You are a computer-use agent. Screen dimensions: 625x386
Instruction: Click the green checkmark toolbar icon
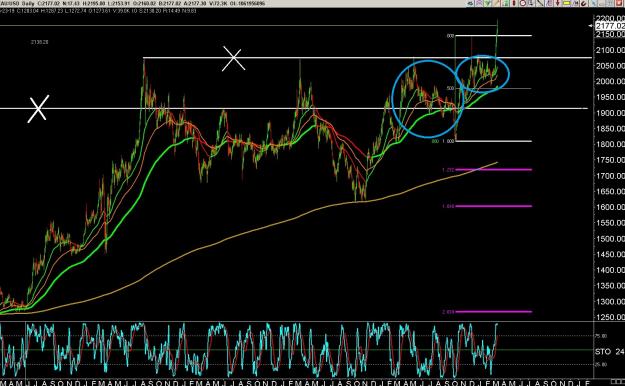pos(487,3)
